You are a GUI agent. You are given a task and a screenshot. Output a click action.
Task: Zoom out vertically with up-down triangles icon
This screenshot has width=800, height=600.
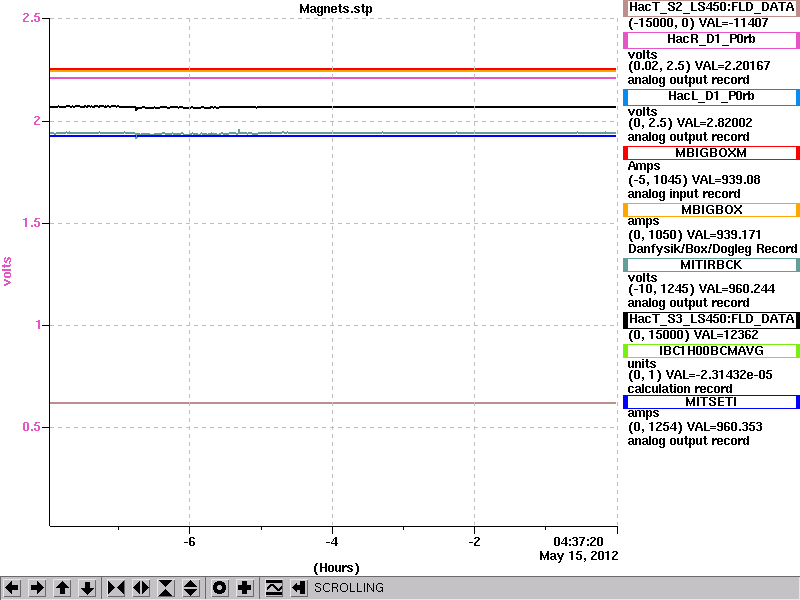click(x=191, y=588)
